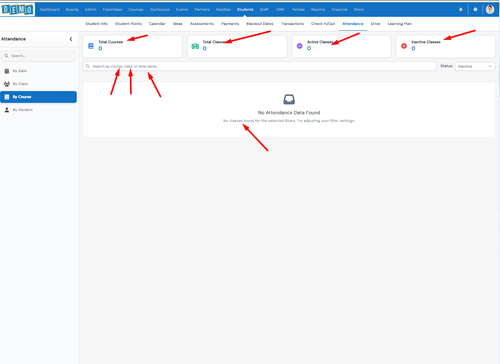Switch to the Check In/Out tab
This screenshot has height=364, width=500.
coord(323,24)
